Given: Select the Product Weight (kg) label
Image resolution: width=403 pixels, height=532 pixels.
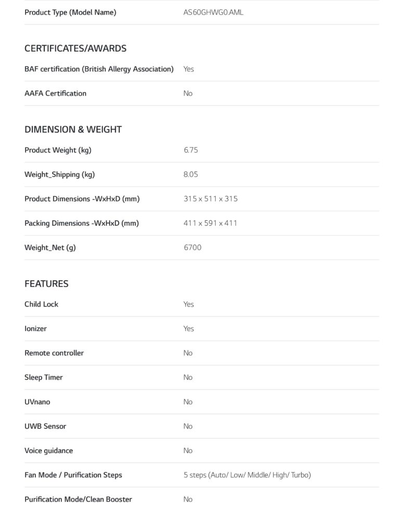Looking at the screenshot, I should (58, 150).
